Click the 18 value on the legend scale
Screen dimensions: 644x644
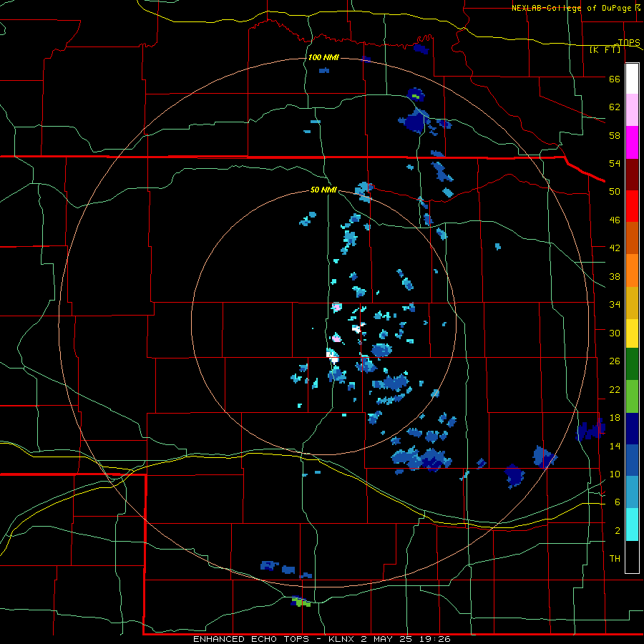(x=615, y=418)
